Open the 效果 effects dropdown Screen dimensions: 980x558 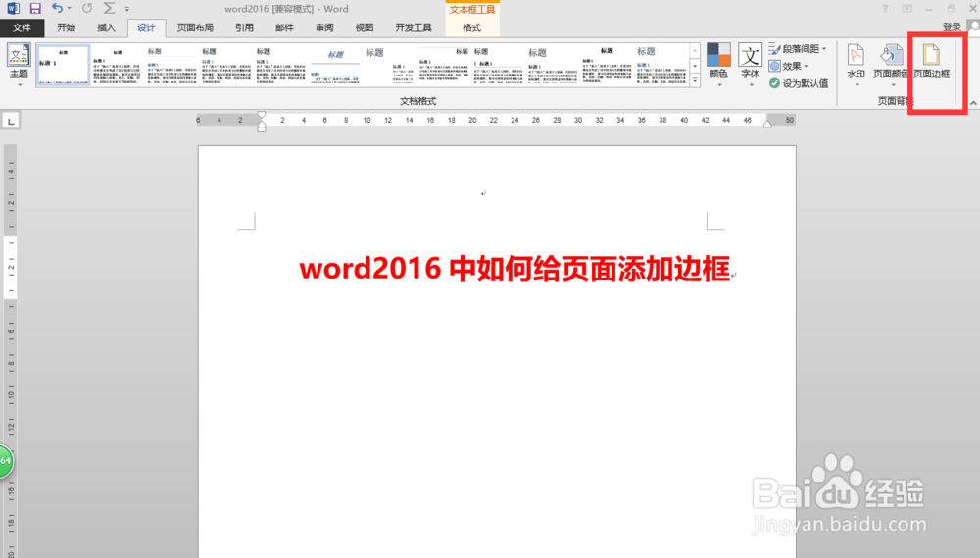pos(789,66)
